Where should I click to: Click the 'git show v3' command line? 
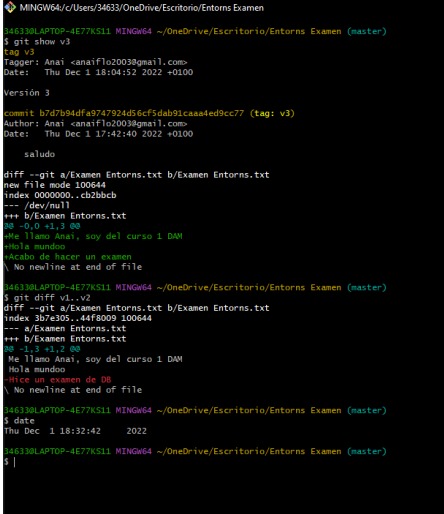[x=37, y=42]
